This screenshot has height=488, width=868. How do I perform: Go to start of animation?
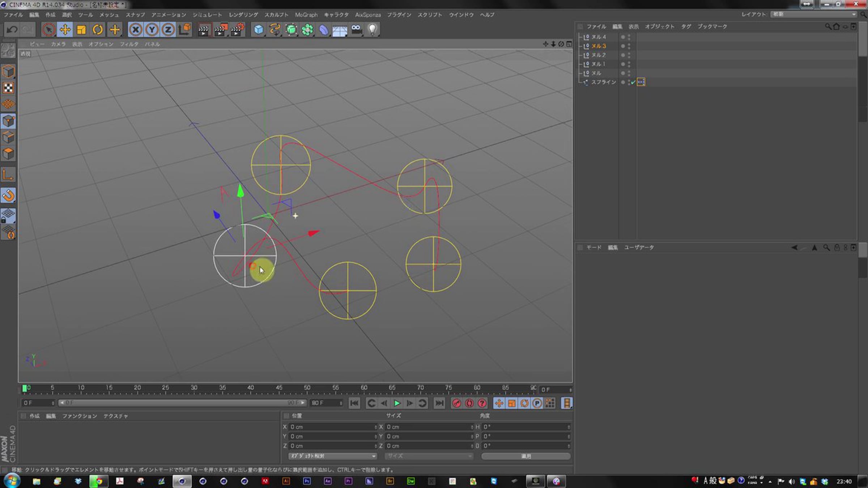pos(354,403)
